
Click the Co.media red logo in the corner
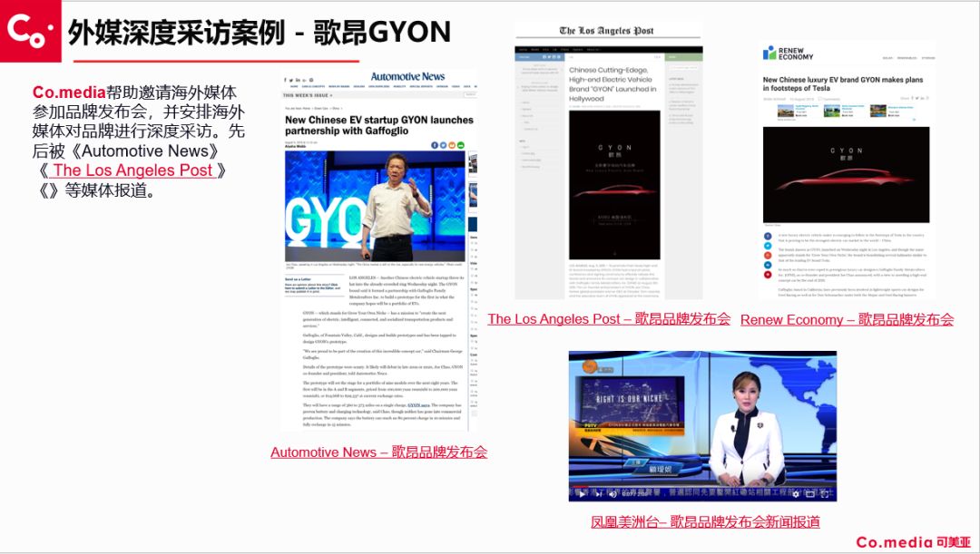30,31
